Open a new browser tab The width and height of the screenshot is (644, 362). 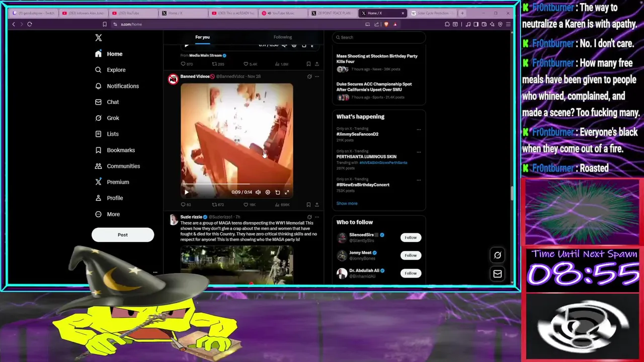tap(462, 13)
